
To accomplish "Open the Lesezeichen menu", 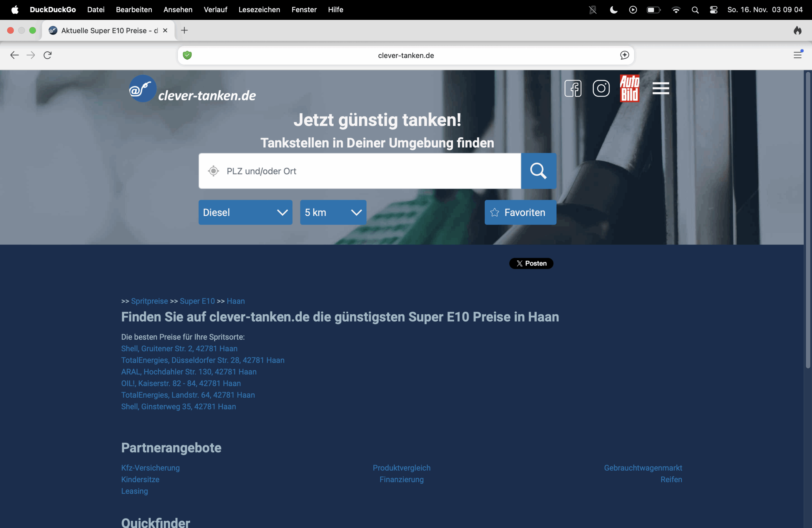I will pyautogui.click(x=259, y=10).
